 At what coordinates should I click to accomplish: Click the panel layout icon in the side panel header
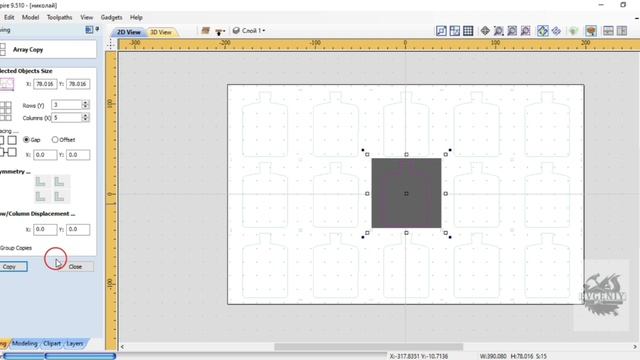tap(89, 30)
